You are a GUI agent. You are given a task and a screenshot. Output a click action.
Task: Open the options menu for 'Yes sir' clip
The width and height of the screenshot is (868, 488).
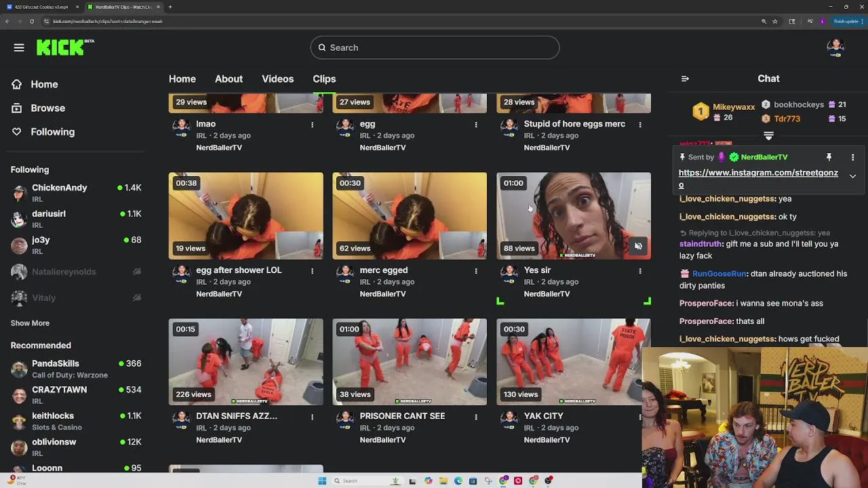click(x=640, y=271)
